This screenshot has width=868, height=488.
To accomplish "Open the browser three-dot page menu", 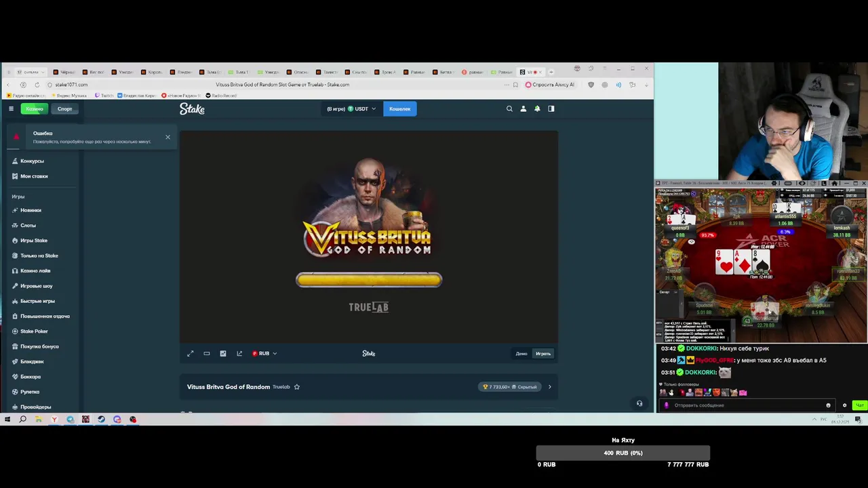I will coord(507,85).
